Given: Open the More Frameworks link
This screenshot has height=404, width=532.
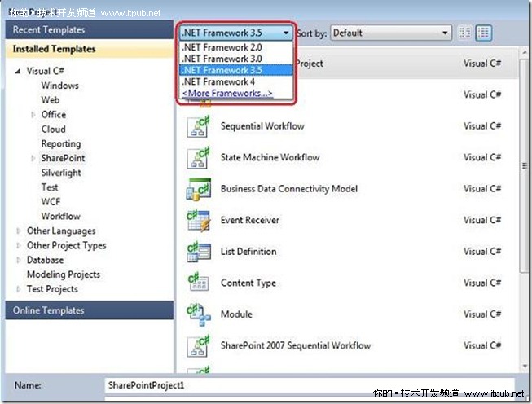Looking at the screenshot, I should click(x=227, y=94).
